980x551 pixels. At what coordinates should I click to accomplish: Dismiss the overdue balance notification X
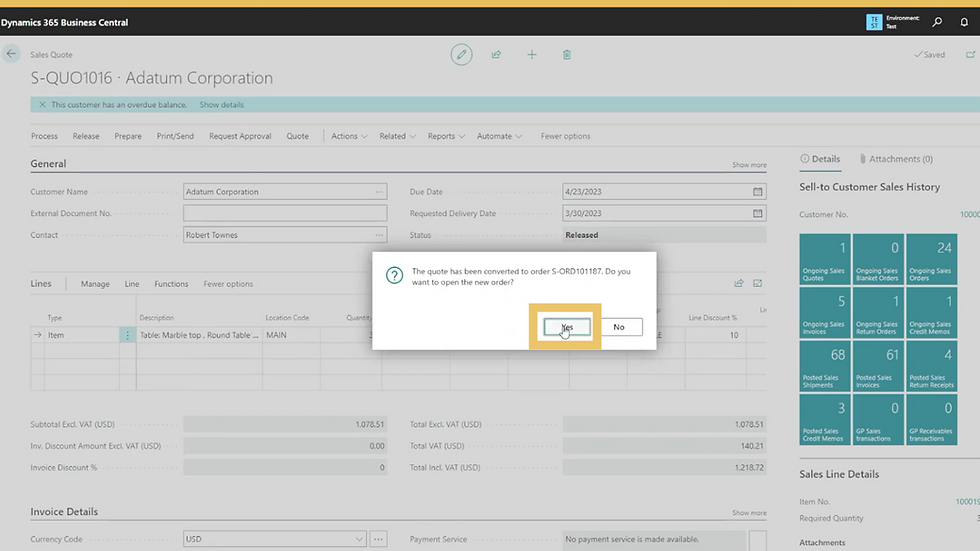[42, 104]
